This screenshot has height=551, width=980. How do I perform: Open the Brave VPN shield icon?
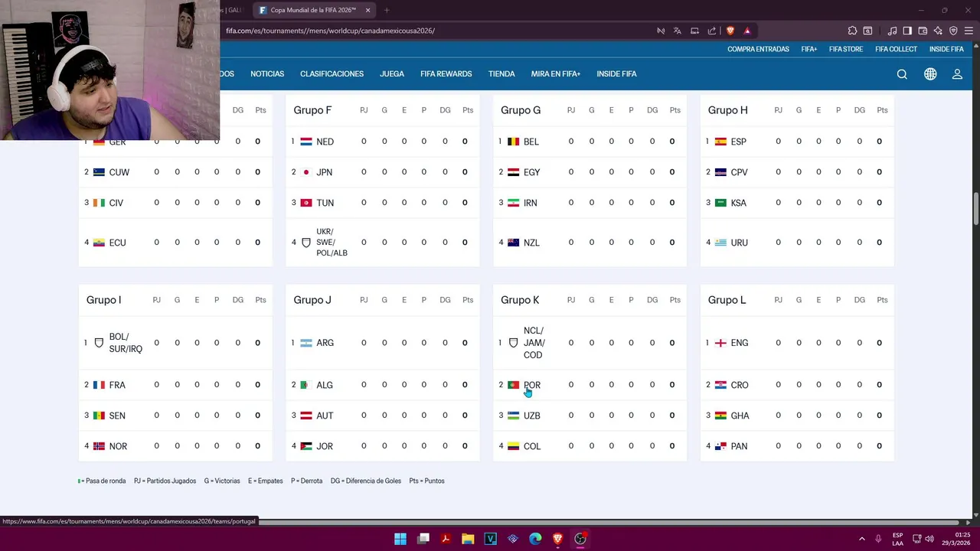(953, 31)
